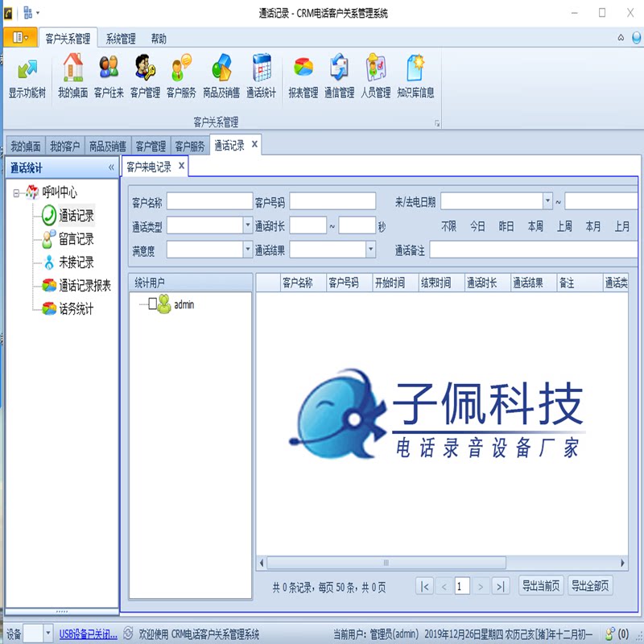This screenshot has width=644, height=644.
Task: Open the quick access toolbar dropdown arrow
Action: [38, 13]
